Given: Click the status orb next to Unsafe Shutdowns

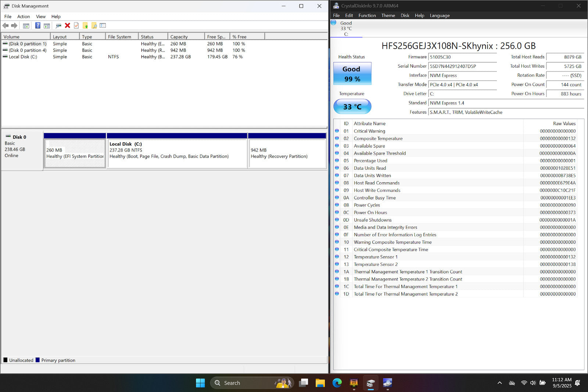Looking at the screenshot, I should [337, 220].
